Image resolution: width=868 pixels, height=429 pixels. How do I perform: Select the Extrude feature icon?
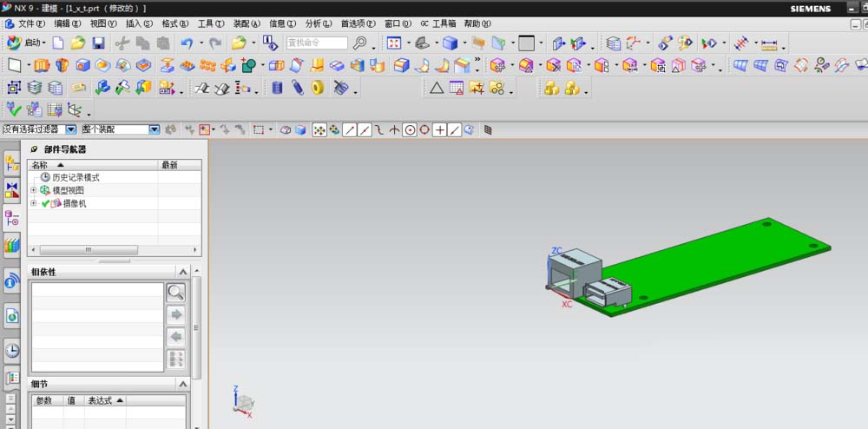(42, 65)
